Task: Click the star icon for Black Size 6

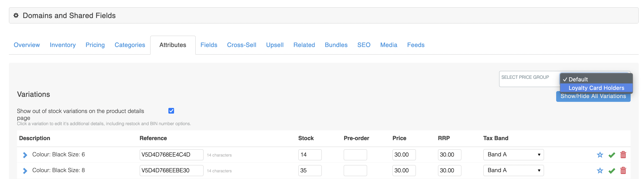Action: (600, 155)
